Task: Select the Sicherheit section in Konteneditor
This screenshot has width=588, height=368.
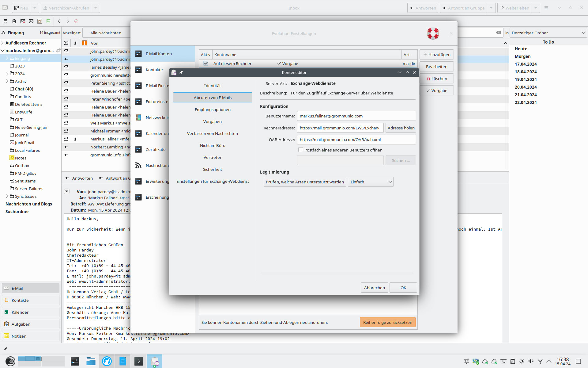Action: (x=213, y=169)
